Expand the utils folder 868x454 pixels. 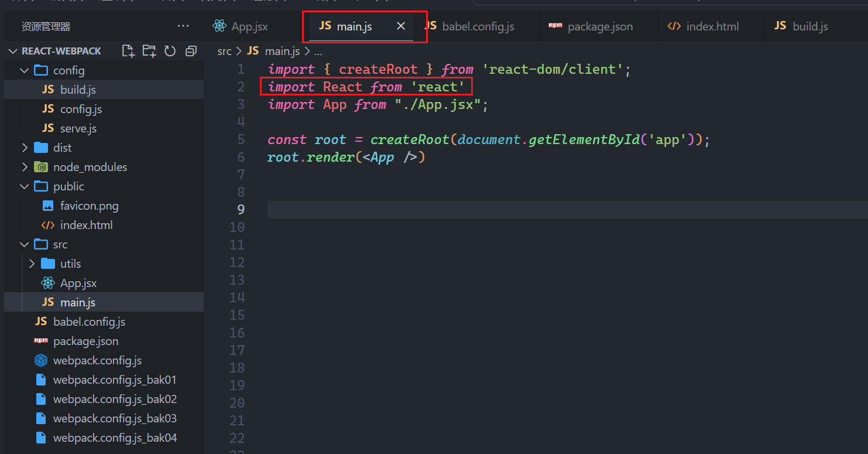pos(32,264)
